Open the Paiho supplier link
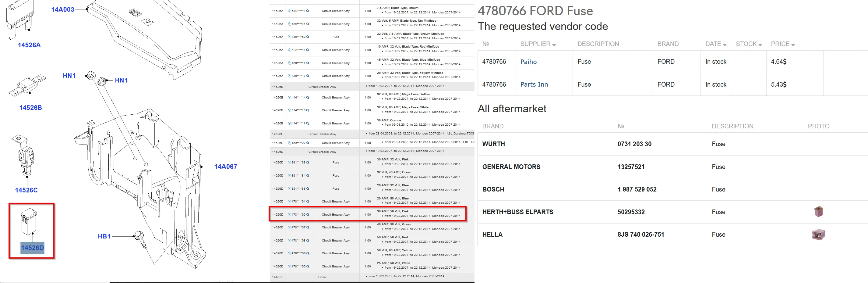The width and height of the screenshot is (868, 283). [x=528, y=62]
